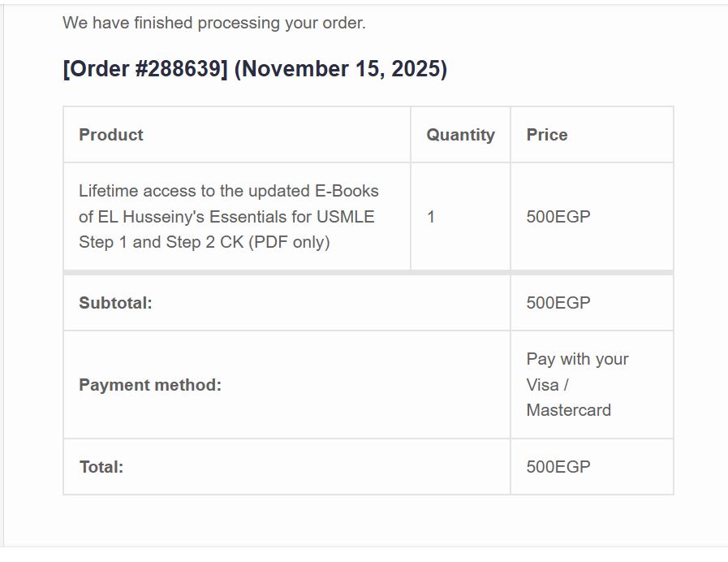Viewport: 728px width, 562px height.
Task: Select the Quantity column header
Action: [460, 135]
